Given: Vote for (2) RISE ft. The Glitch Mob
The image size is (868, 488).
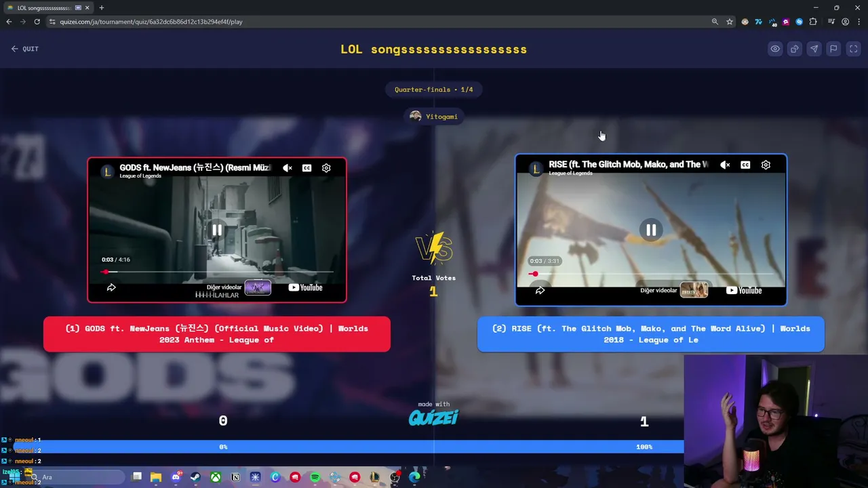Looking at the screenshot, I should 651,334.
